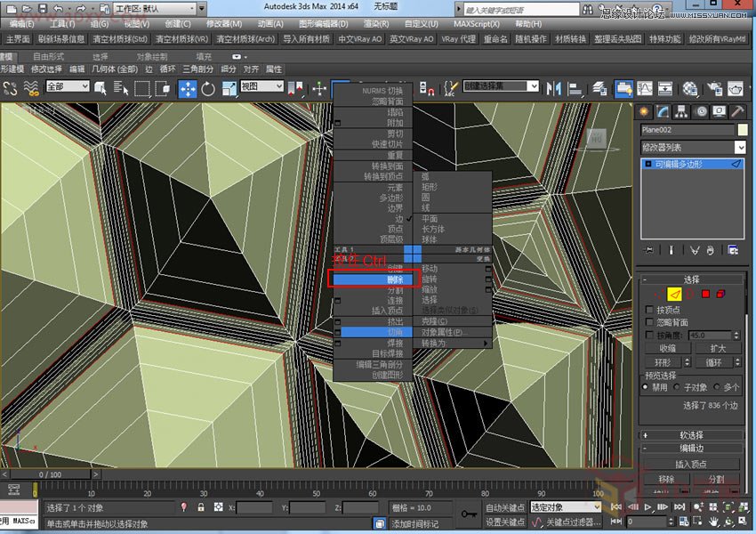The width and height of the screenshot is (756, 534).
Task: Click the 移除 button
Action: (x=666, y=479)
